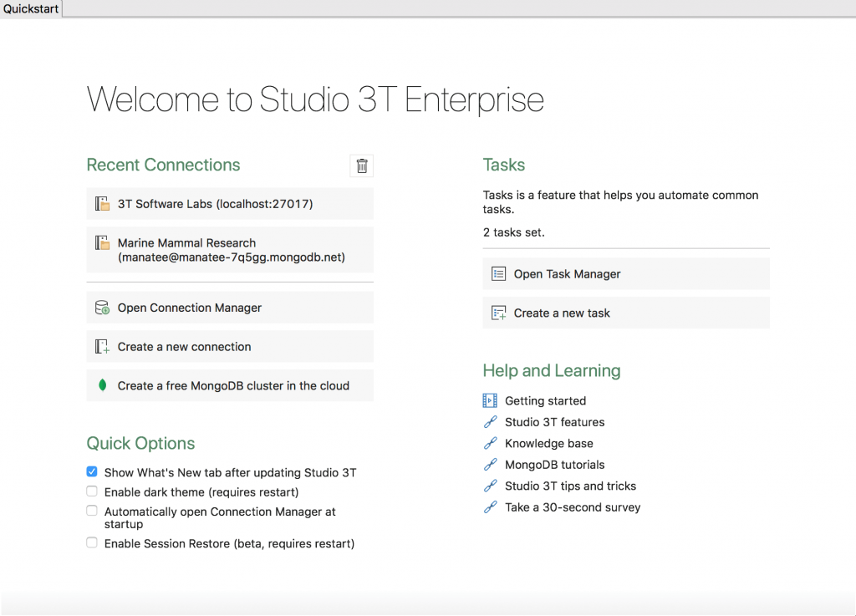Click the Create a new connection icon
Screen dimensions: 856x616
pos(102,347)
